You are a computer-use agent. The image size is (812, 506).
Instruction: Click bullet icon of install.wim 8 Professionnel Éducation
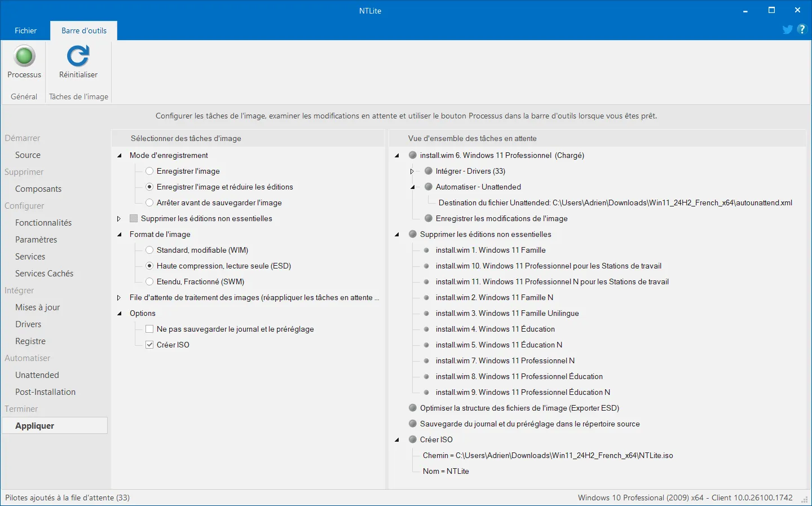pos(426,376)
